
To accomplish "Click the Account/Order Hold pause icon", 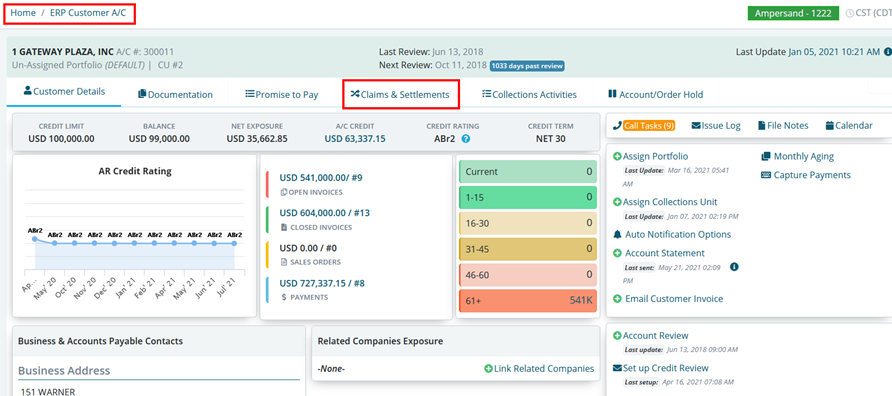I will [612, 94].
